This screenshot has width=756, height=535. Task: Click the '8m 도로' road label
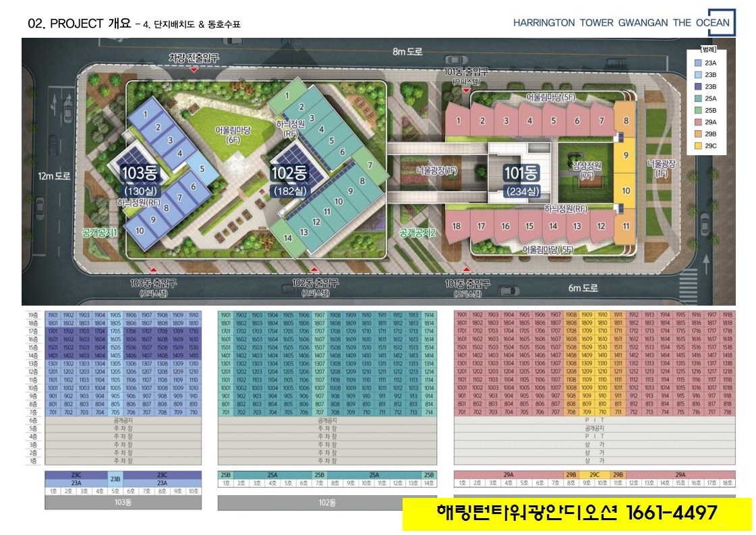[x=407, y=51]
